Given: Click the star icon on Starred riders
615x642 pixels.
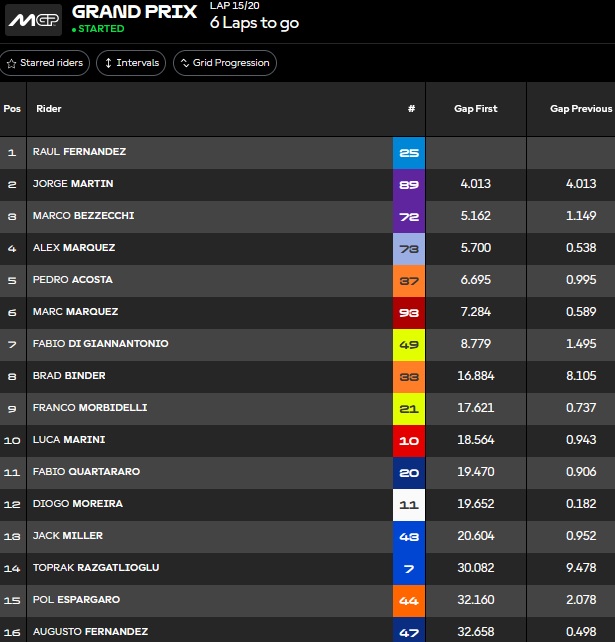Looking at the screenshot, I should coord(11,63).
